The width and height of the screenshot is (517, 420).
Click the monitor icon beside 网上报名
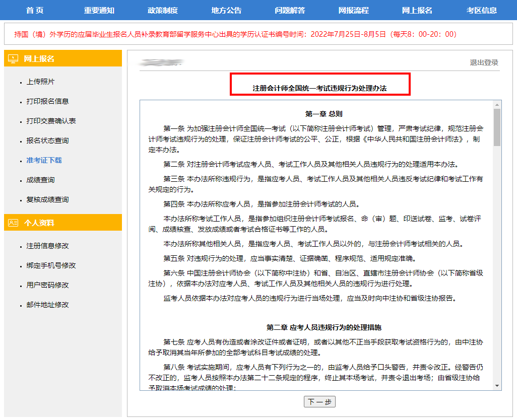[x=14, y=59]
